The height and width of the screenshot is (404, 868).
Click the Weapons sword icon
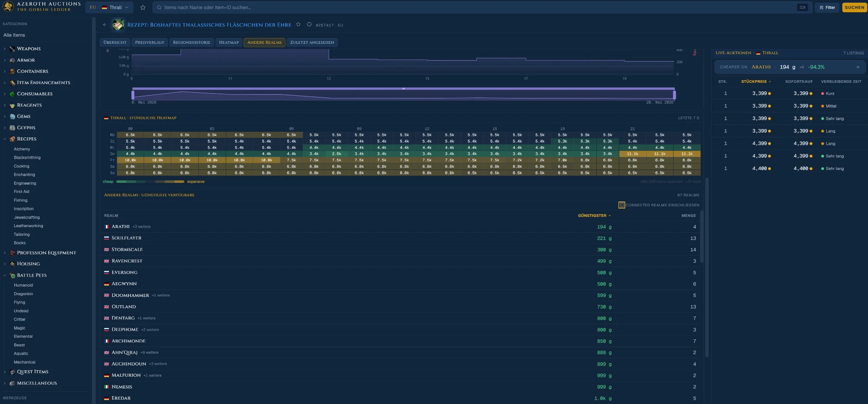[x=12, y=49]
